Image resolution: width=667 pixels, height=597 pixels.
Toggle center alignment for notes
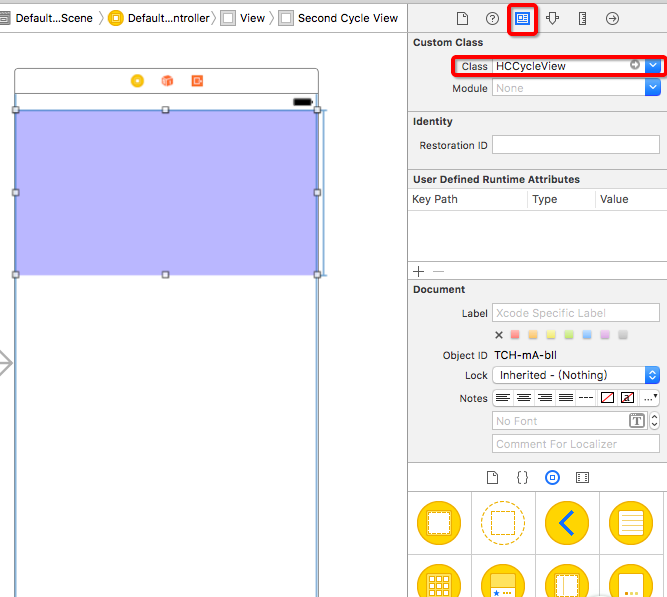(x=523, y=397)
